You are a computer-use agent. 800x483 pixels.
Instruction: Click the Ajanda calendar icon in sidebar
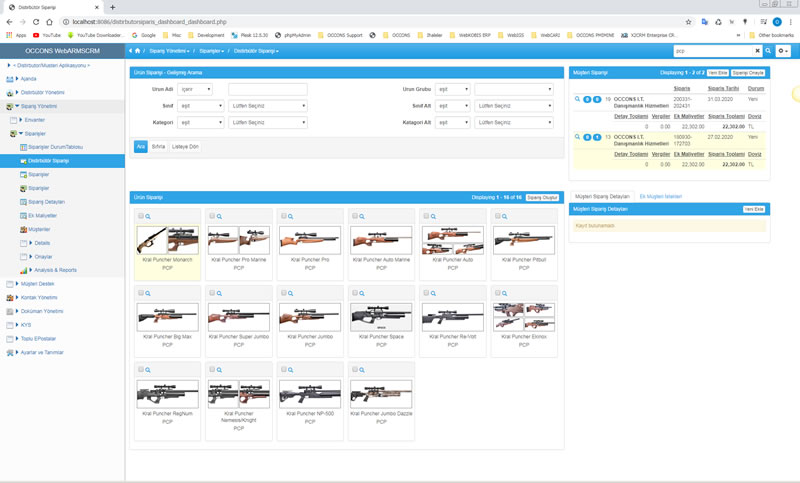coord(10,79)
